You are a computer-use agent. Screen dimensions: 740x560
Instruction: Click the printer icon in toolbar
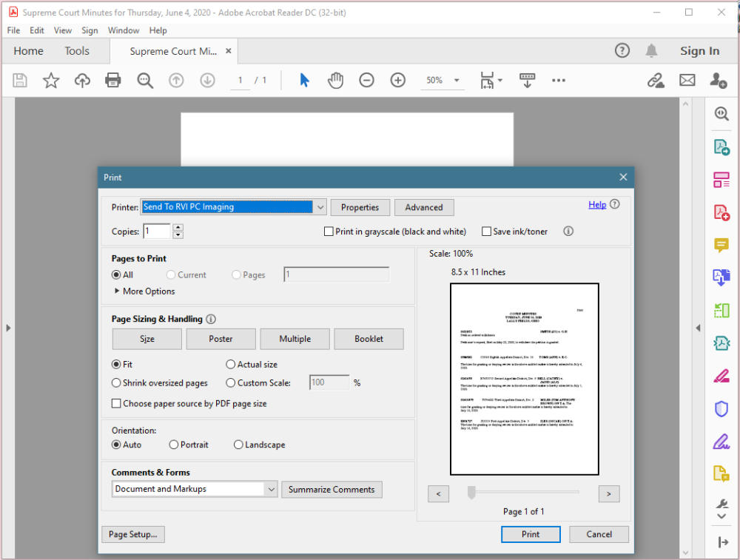[112, 80]
